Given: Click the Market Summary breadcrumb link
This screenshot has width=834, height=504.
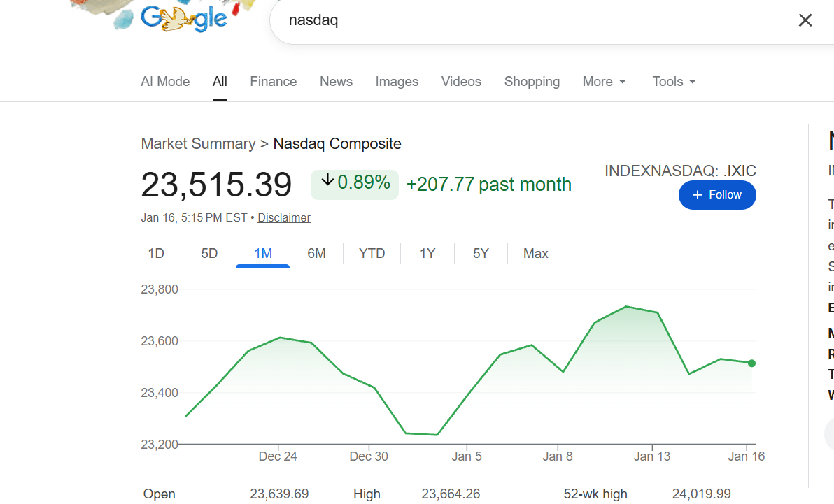Looking at the screenshot, I should pos(198,144).
